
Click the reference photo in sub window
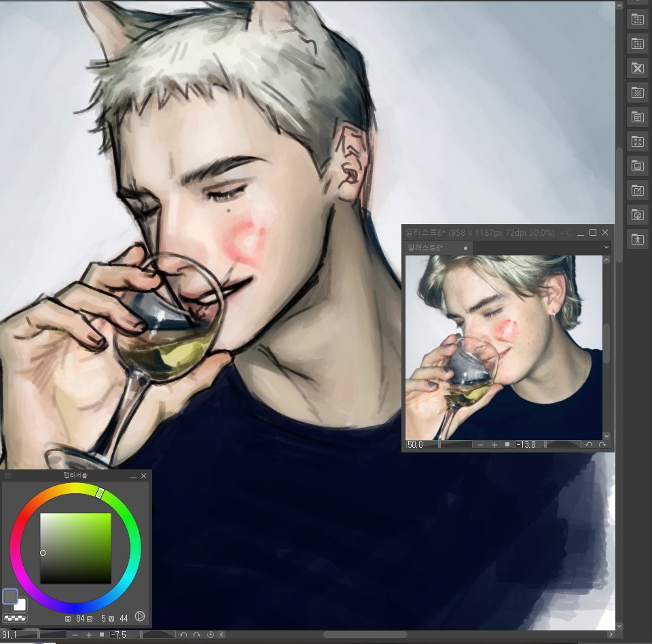click(x=503, y=347)
